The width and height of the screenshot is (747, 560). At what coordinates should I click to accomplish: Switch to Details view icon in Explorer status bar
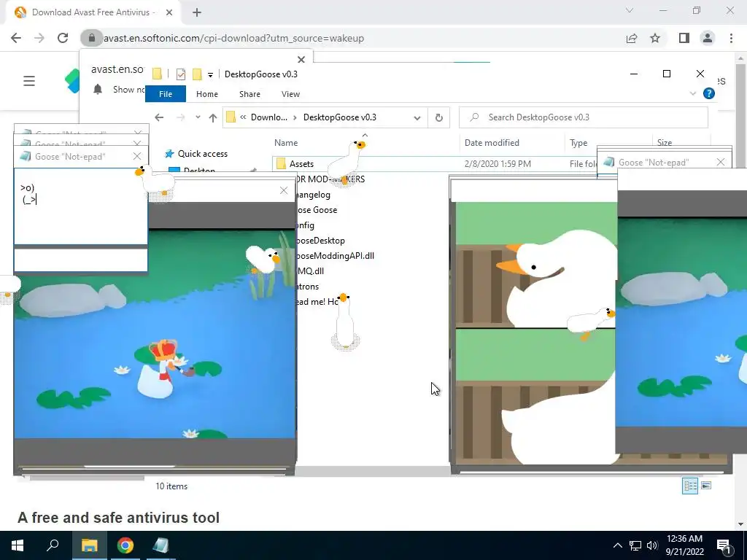(690, 486)
